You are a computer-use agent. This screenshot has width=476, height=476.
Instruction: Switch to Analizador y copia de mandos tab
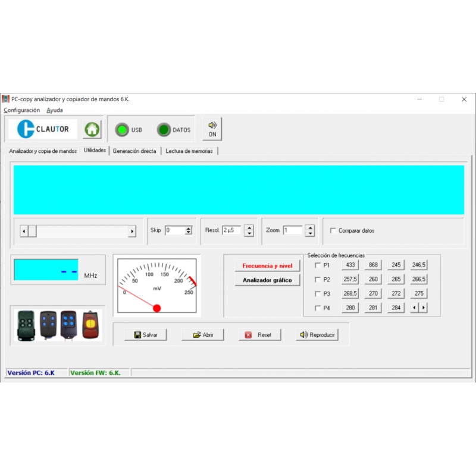43,151
